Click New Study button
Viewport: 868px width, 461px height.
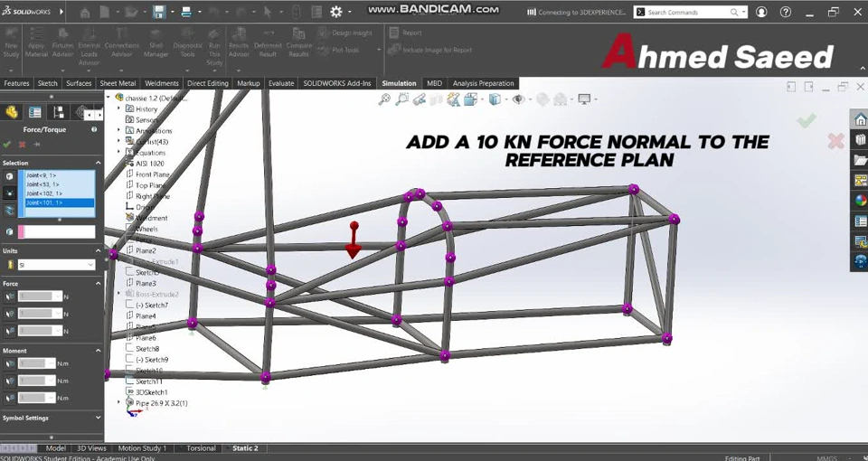click(x=11, y=43)
